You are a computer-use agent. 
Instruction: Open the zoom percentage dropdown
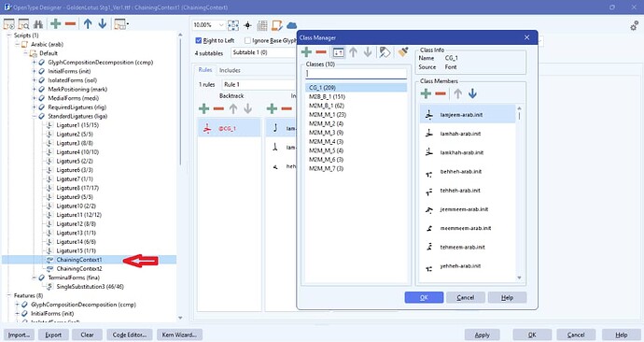click(221, 25)
